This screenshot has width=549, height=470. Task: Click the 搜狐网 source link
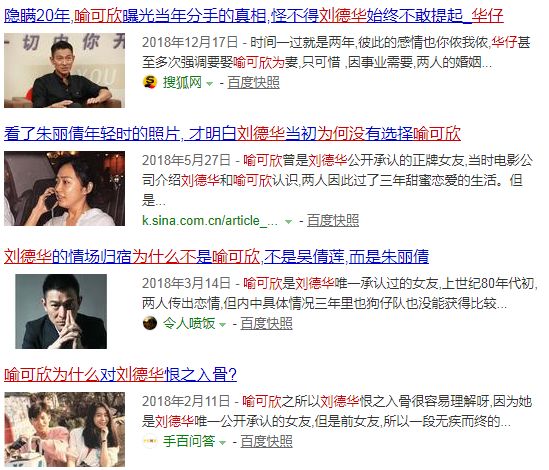click(x=182, y=83)
